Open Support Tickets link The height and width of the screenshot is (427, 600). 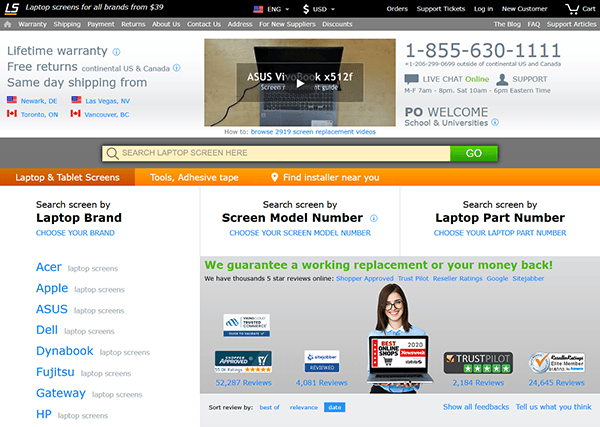tap(441, 9)
